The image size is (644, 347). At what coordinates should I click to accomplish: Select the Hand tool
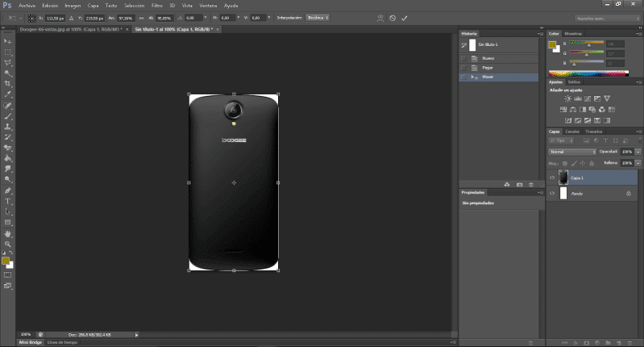point(7,233)
